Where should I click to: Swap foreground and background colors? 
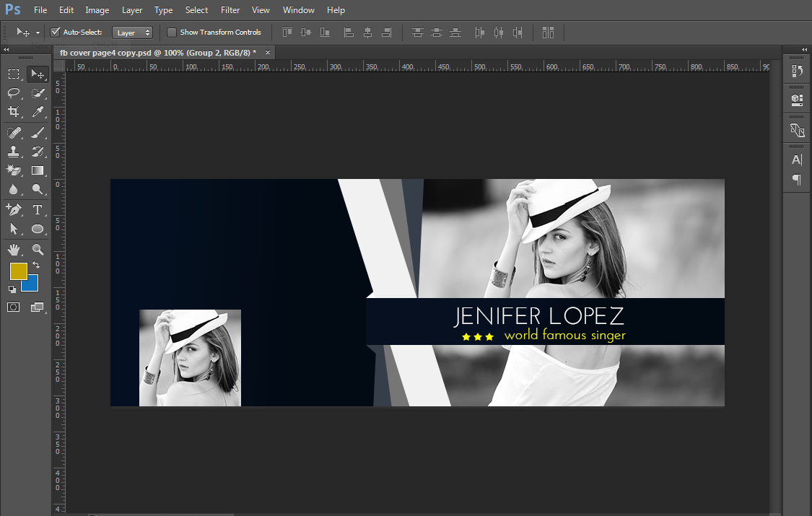(x=36, y=265)
